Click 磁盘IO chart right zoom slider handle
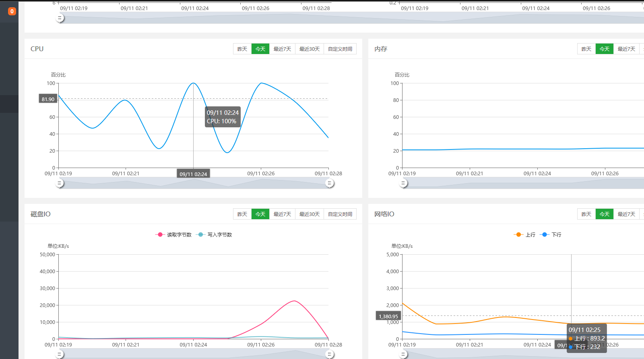Viewport: 644px width, 359px height. coord(330,355)
